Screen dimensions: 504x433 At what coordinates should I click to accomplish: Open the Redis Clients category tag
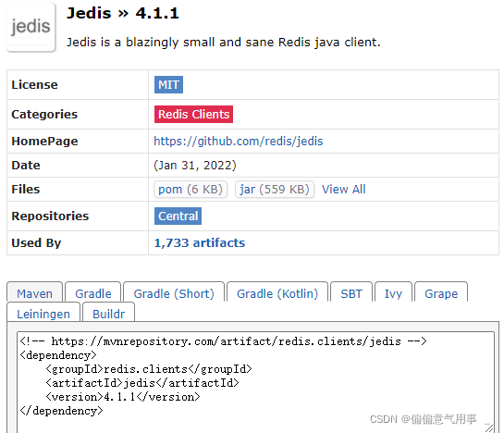tap(193, 114)
